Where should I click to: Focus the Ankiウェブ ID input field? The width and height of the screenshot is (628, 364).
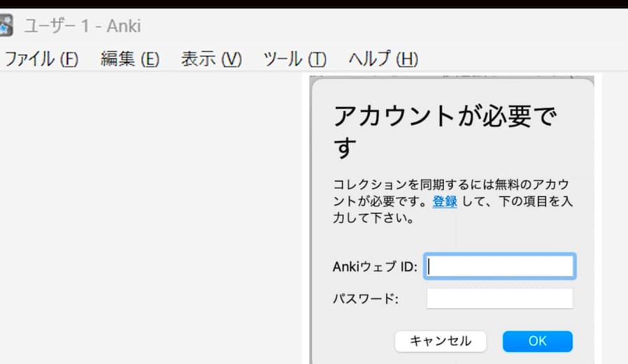click(x=500, y=266)
